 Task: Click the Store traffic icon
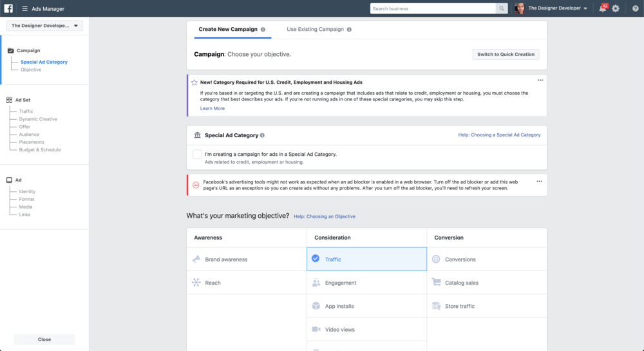pos(436,306)
